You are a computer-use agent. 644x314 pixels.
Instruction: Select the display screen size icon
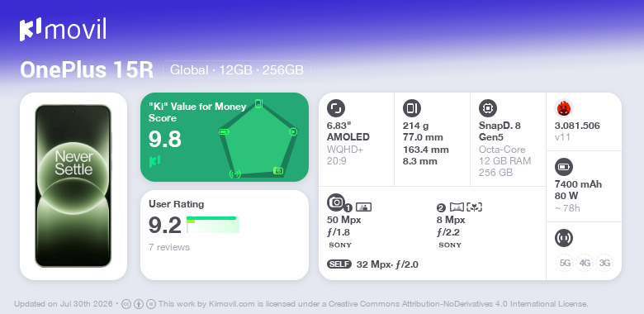[335, 108]
